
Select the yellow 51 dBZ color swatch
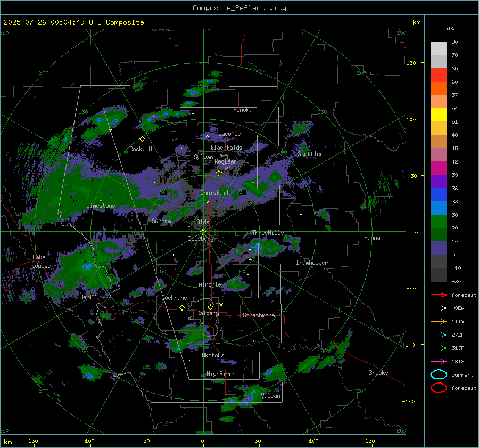[439, 115]
